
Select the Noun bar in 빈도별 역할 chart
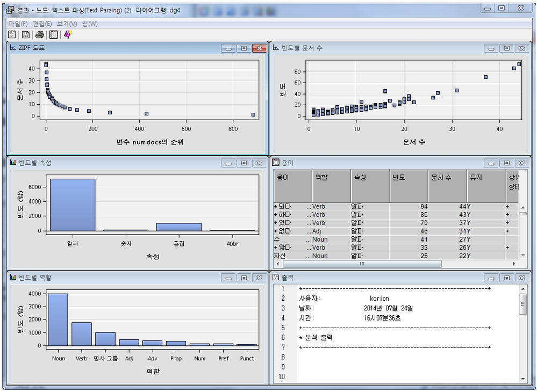(58, 320)
